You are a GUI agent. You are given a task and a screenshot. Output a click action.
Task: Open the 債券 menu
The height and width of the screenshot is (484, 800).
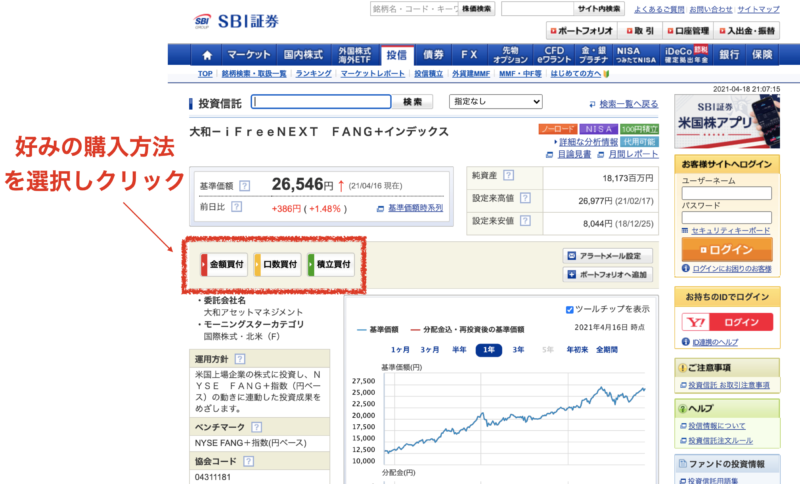(433, 55)
